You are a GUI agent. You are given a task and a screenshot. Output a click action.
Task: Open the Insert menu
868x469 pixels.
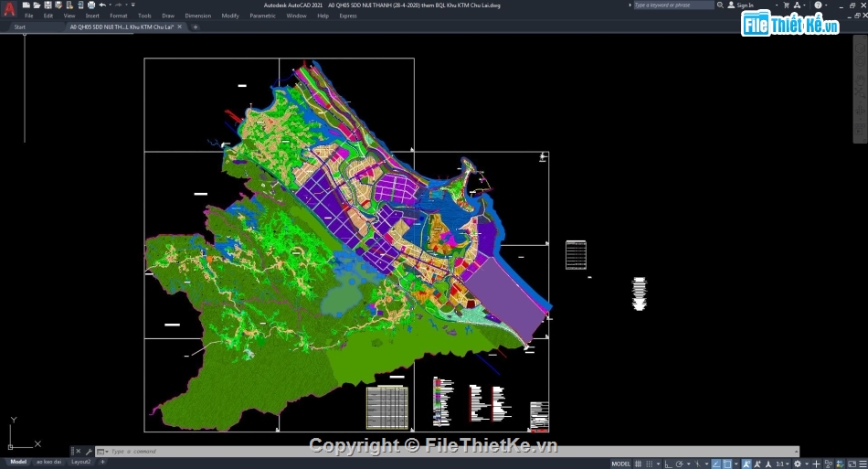(92, 16)
